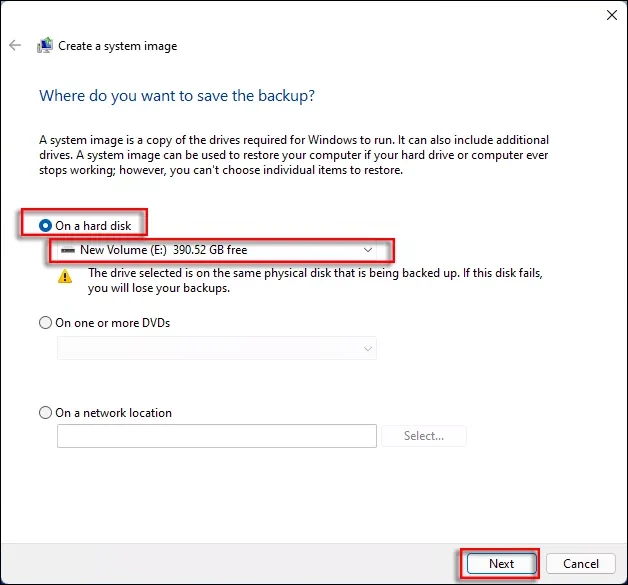Image resolution: width=628 pixels, height=585 pixels.
Task: Click the drive icon beside New Volume (E:)
Action: click(x=67, y=250)
